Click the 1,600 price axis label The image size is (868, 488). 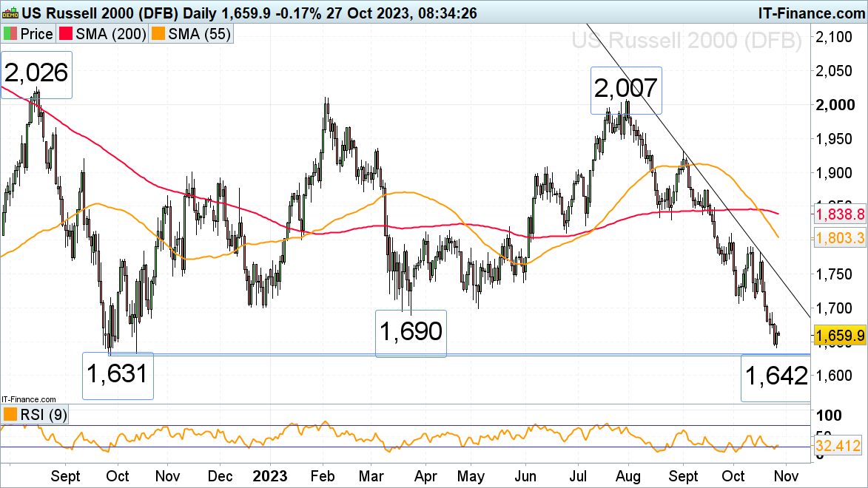coord(835,376)
